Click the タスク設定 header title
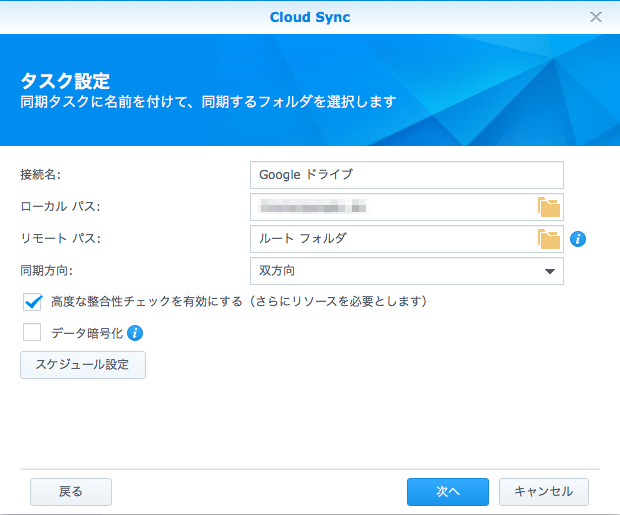The image size is (620, 515). [65, 80]
